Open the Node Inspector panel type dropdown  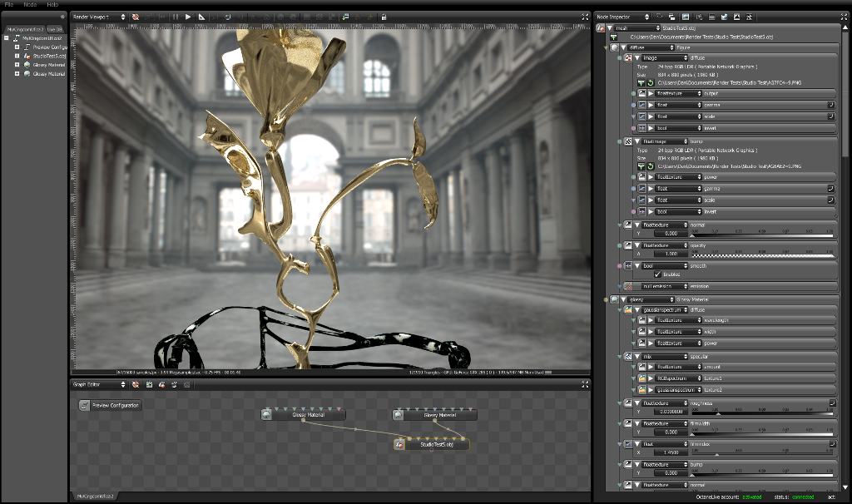[622, 17]
